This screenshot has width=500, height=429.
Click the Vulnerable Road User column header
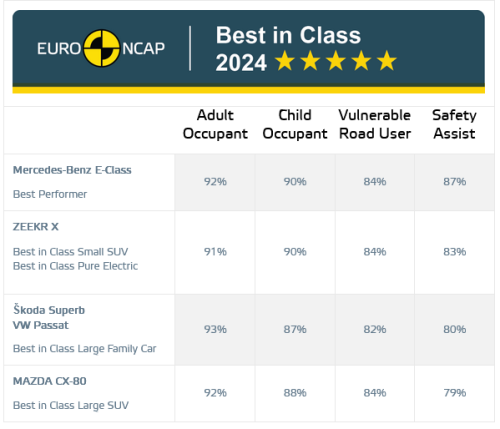375,124
